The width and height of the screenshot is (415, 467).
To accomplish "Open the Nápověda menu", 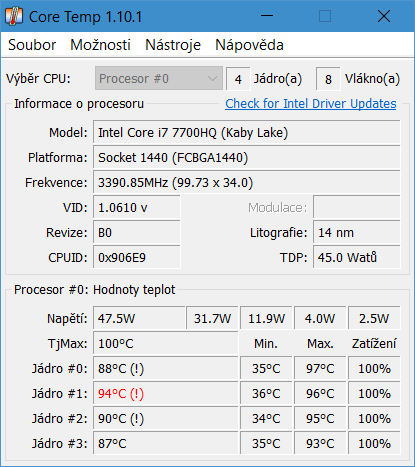I will pyautogui.click(x=249, y=45).
